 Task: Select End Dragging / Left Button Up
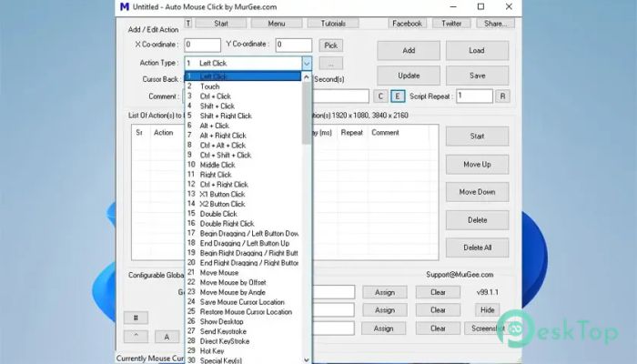coord(243,243)
